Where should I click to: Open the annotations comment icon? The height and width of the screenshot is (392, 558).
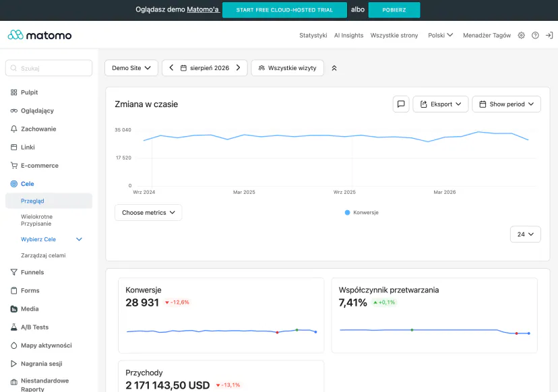(x=401, y=104)
